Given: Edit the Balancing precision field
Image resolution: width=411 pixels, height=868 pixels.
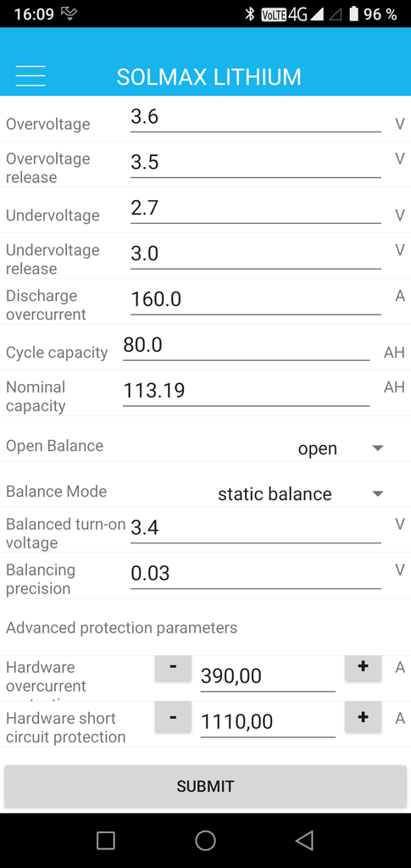Looking at the screenshot, I should point(256,574).
